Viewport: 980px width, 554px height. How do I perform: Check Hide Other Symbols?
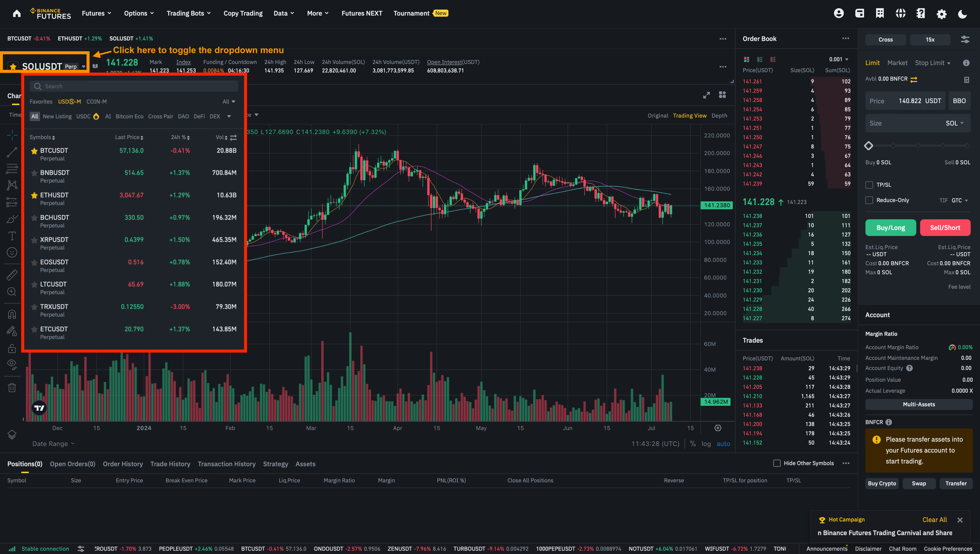777,463
